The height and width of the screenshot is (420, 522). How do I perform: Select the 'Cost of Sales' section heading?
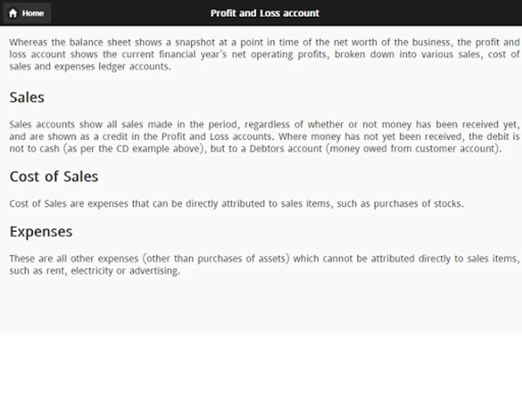pos(54,176)
